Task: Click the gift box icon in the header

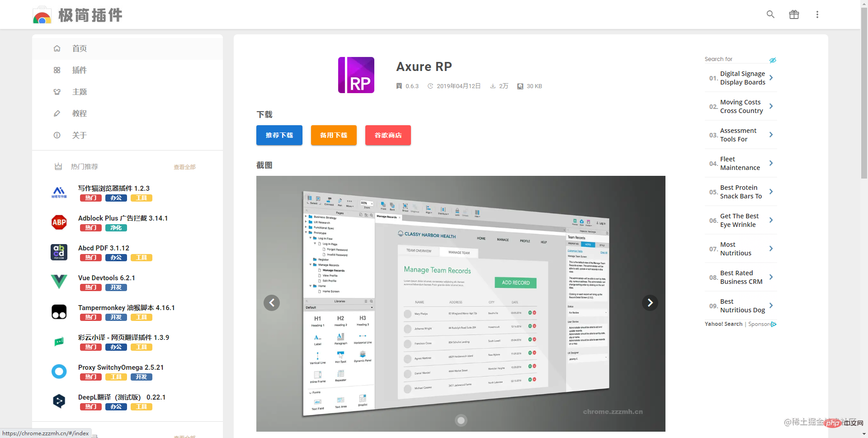Action: (x=794, y=14)
